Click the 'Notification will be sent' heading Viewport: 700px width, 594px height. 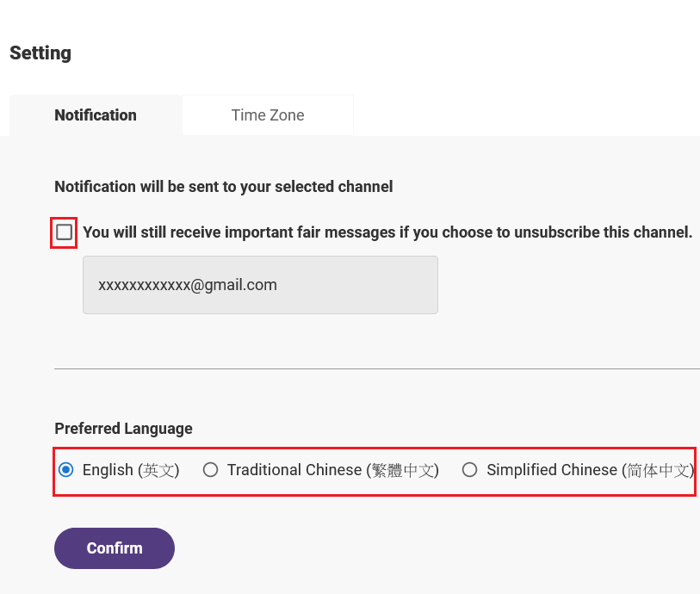[x=224, y=187]
